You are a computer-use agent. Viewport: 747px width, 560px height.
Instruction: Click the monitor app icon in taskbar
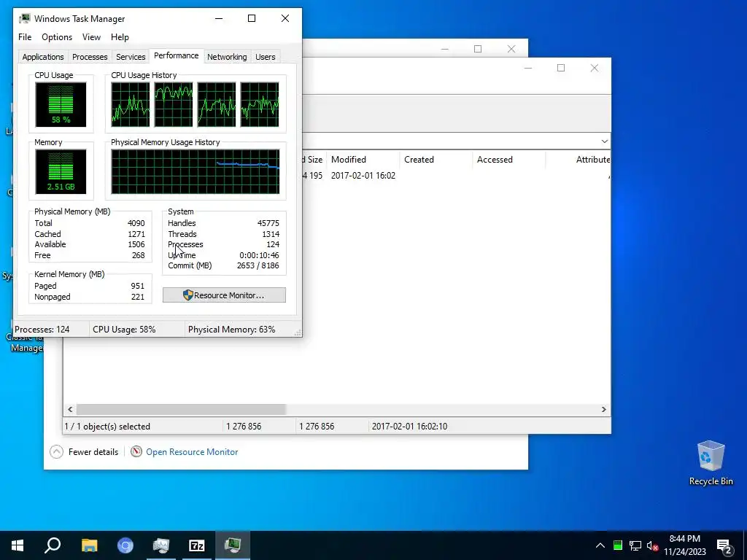click(x=161, y=545)
